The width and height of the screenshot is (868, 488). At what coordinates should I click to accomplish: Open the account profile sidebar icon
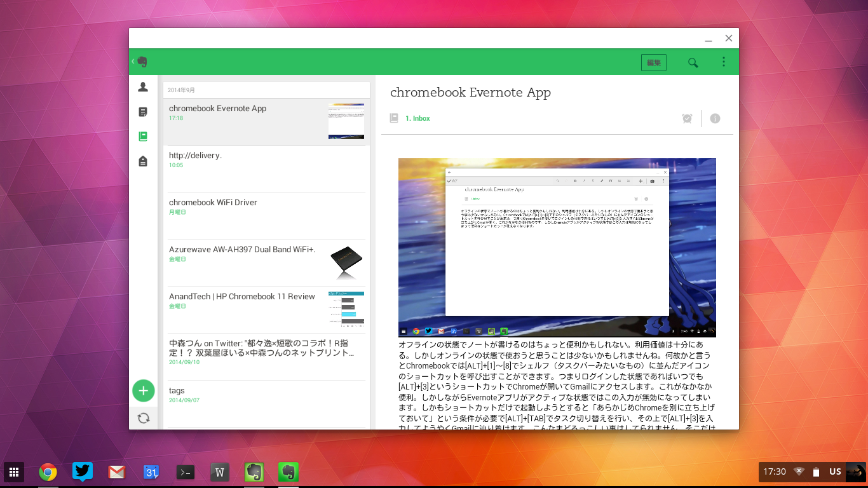(143, 87)
